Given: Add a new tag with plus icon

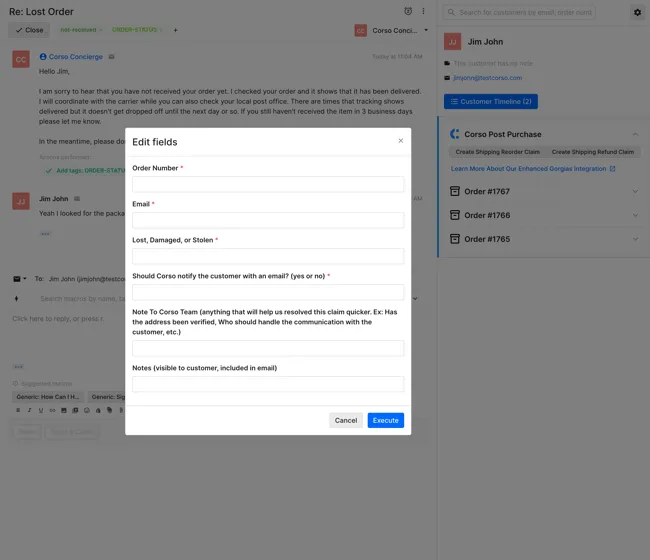Looking at the screenshot, I should tap(175, 30).
